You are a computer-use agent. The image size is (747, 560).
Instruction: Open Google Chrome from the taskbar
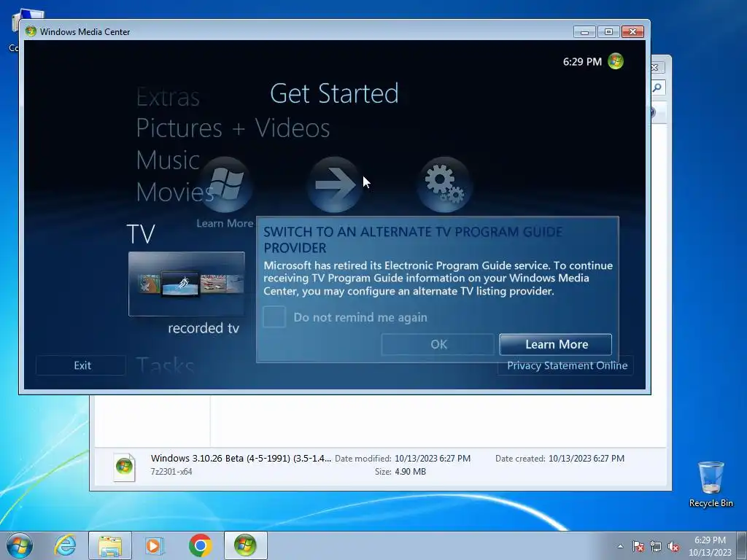[x=200, y=545]
